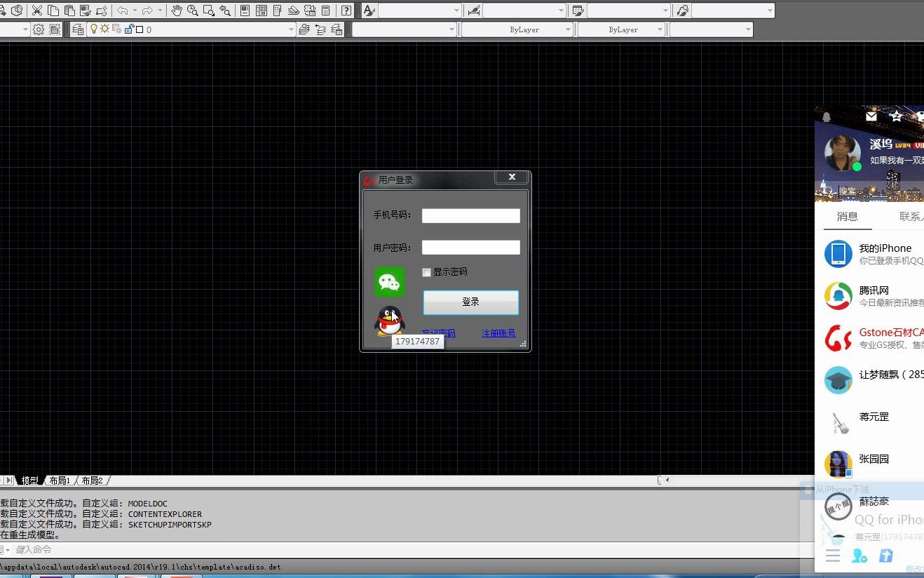
Task: Open the Sheet Set Manager icon
Action: [293, 11]
